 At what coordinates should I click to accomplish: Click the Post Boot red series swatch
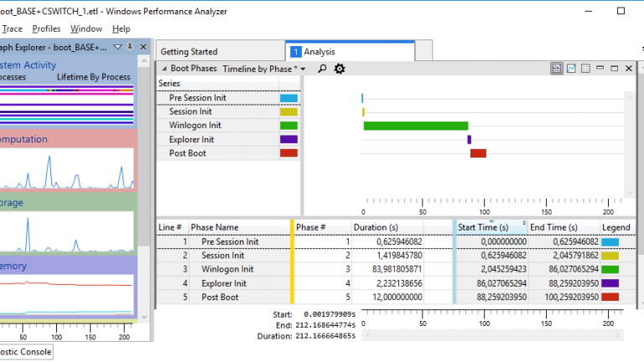[x=288, y=153]
